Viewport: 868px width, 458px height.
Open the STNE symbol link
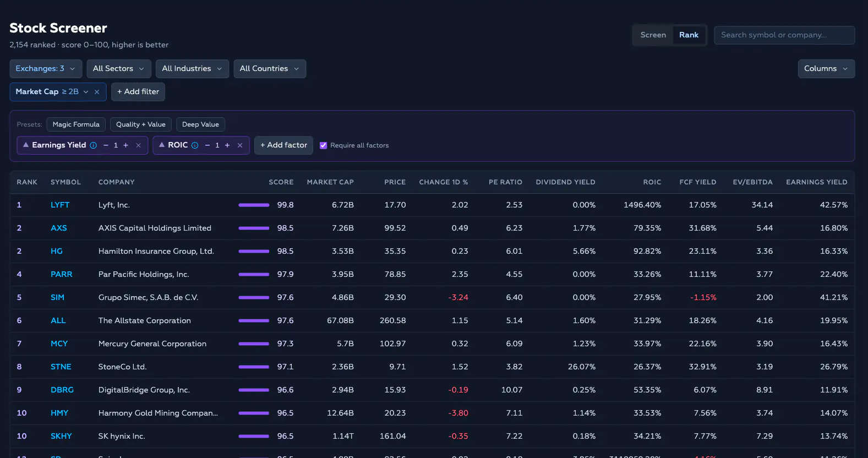click(x=61, y=367)
